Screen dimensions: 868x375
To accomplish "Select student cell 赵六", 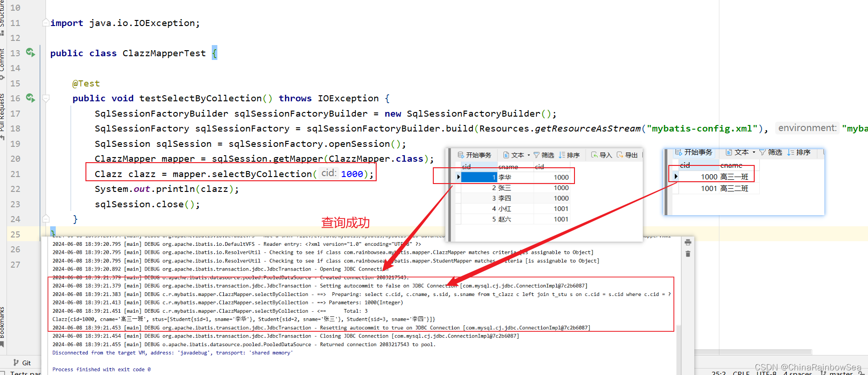I will tap(516, 219).
